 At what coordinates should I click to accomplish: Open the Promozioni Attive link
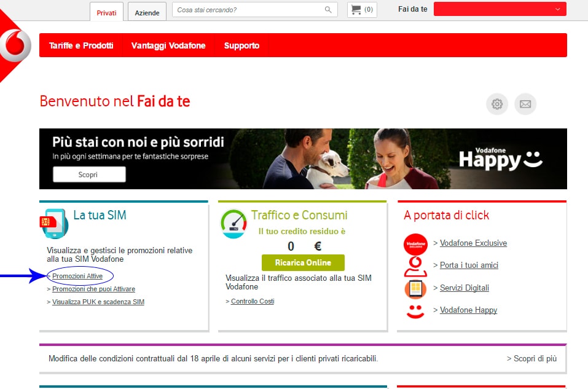coord(77,277)
